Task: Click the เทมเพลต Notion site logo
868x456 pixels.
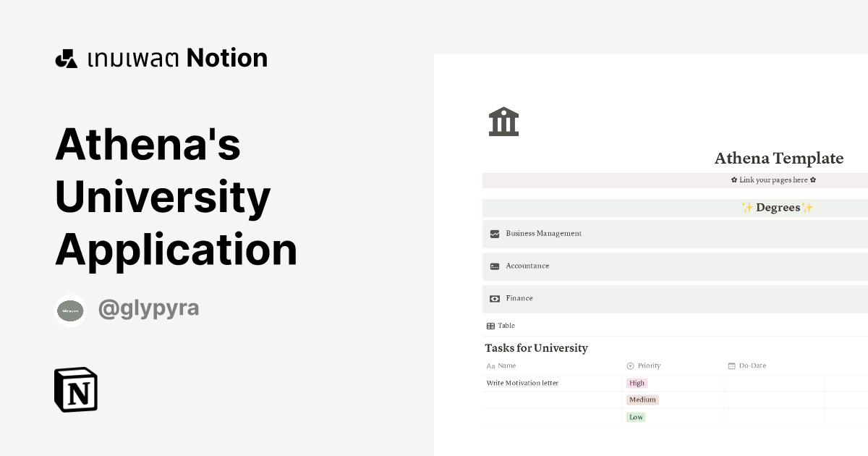Action: [161, 57]
